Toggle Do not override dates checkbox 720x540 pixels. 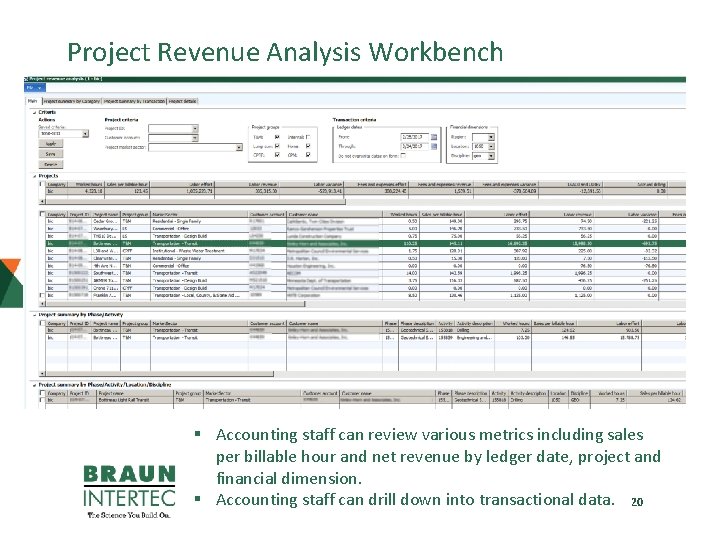[403, 156]
